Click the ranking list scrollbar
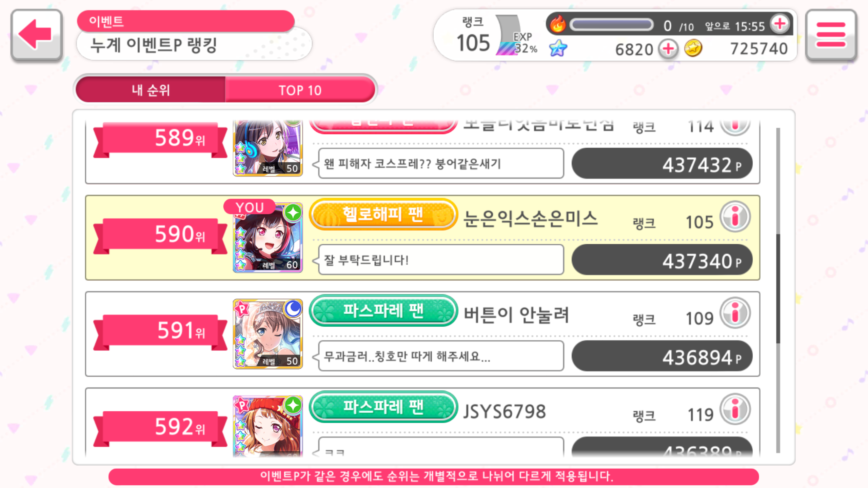868x488 pixels. pyautogui.click(x=778, y=290)
